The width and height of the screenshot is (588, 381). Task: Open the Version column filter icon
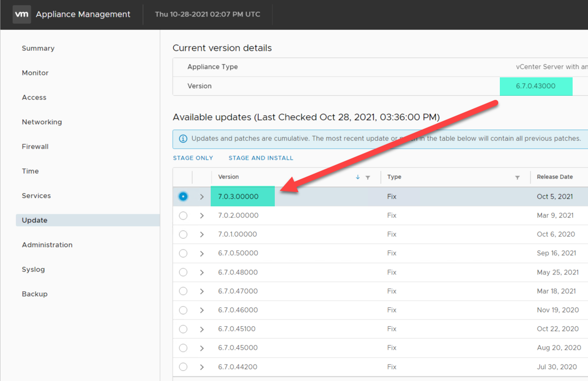point(368,177)
